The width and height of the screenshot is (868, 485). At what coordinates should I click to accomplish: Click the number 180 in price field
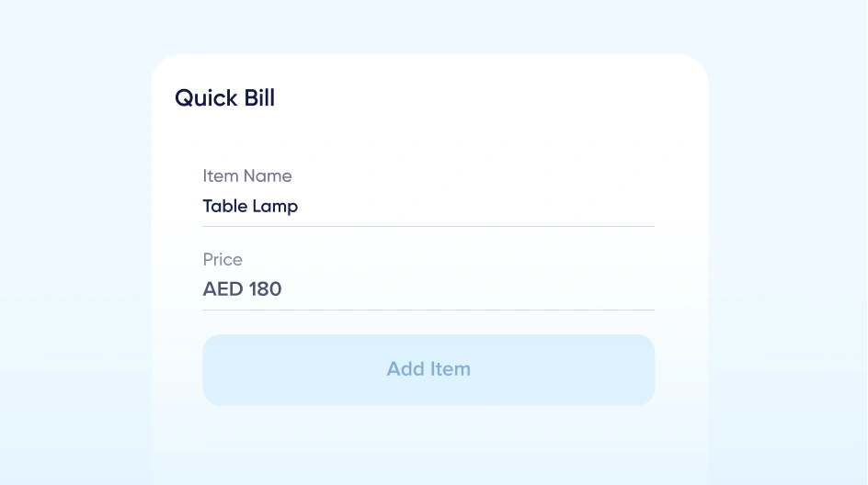click(x=265, y=289)
